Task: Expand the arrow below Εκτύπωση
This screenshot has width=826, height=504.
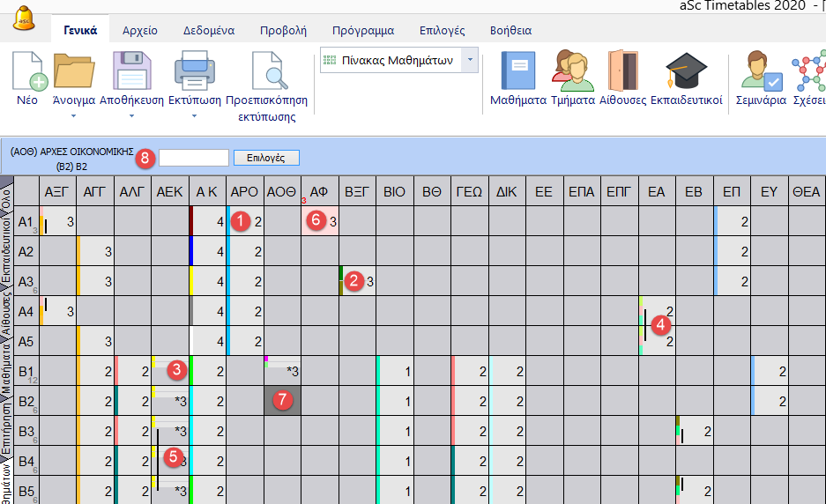Action: click(x=194, y=115)
